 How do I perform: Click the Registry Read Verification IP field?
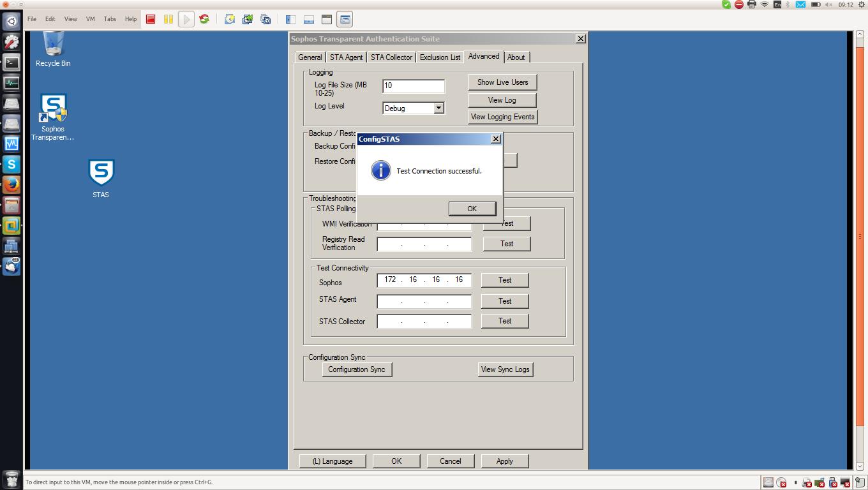[x=424, y=244]
